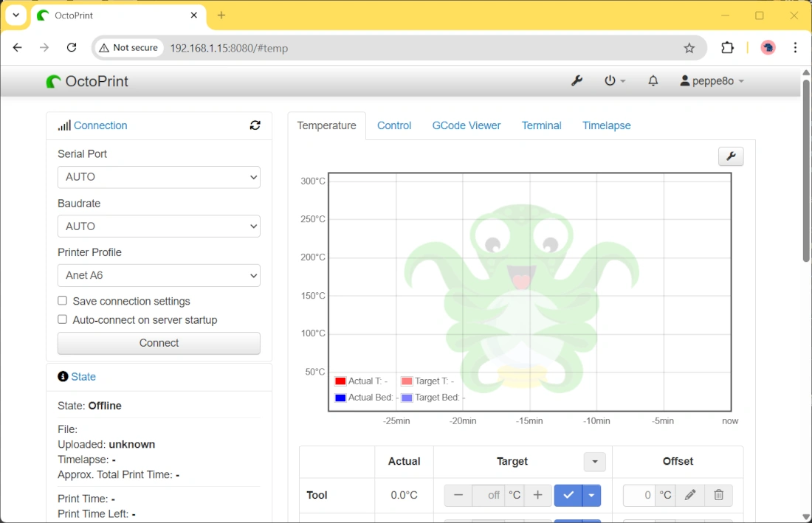The width and height of the screenshot is (812, 523).
Task: Click the Target T legend swatch
Action: pos(407,381)
